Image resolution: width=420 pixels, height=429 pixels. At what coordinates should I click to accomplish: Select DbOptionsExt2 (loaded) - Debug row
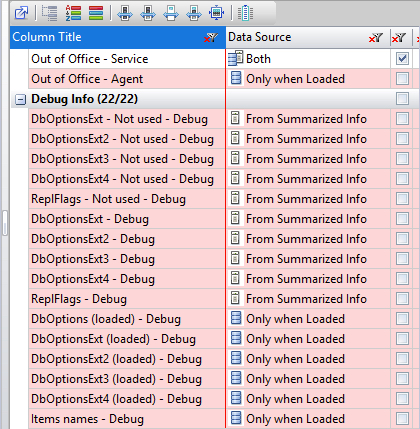pyautogui.click(x=127, y=359)
